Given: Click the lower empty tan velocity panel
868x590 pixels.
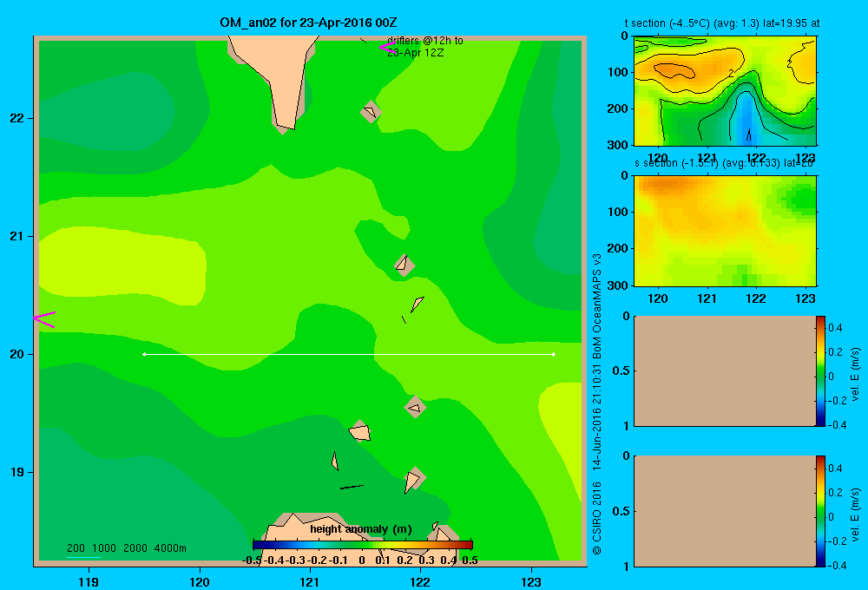Looking at the screenshot, I should point(725,511).
